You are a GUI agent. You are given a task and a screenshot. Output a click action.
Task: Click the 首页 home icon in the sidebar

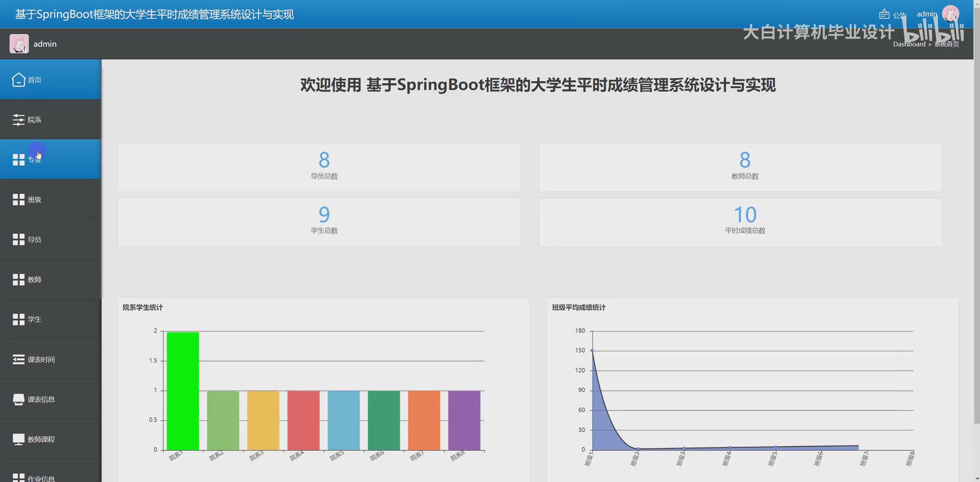pyautogui.click(x=18, y=80)
